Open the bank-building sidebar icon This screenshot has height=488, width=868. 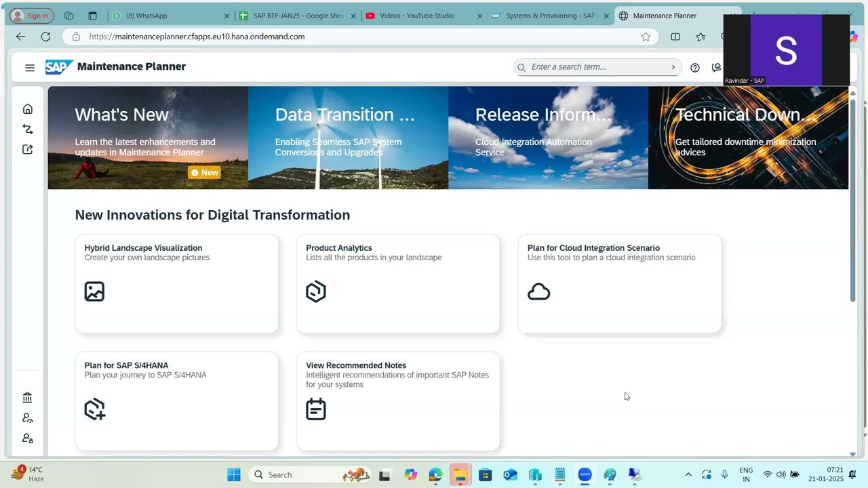[27, 398]
